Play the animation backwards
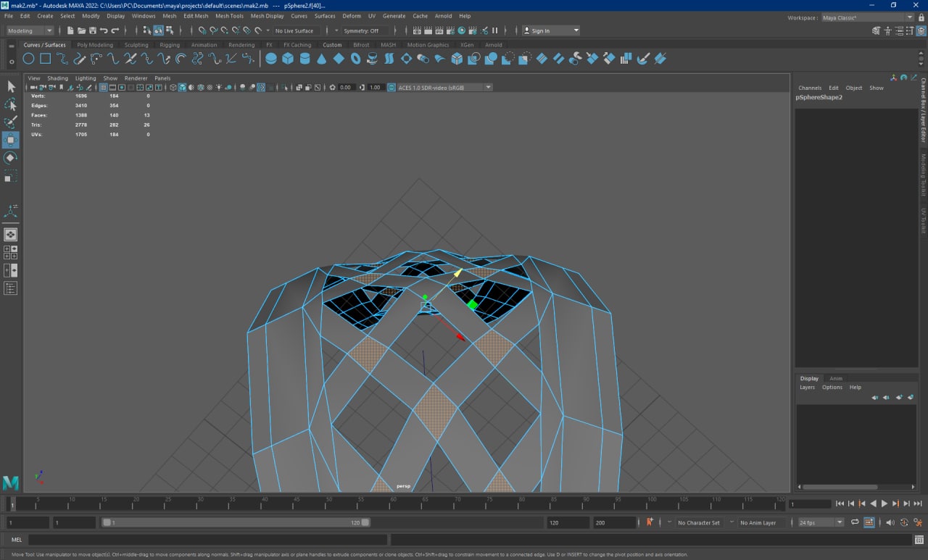 click(x=873, y=503)
